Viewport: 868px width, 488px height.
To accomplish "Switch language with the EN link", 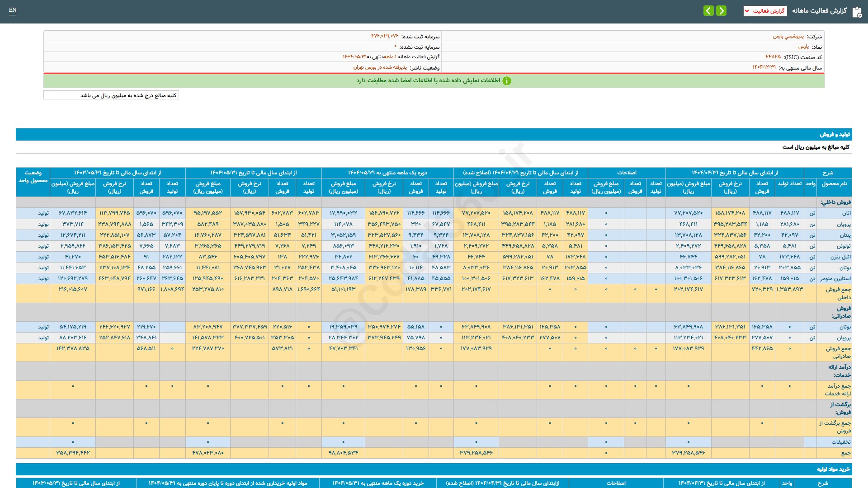I will click(13, 10).
